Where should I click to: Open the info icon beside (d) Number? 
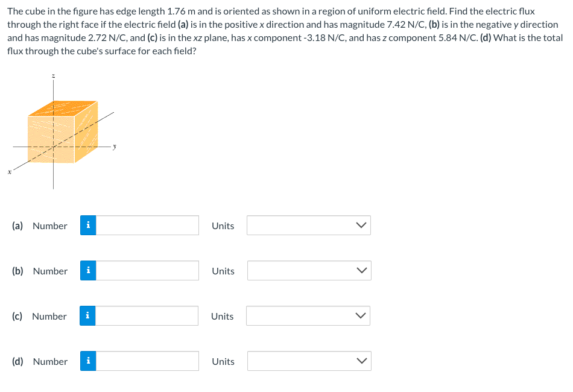88,361
